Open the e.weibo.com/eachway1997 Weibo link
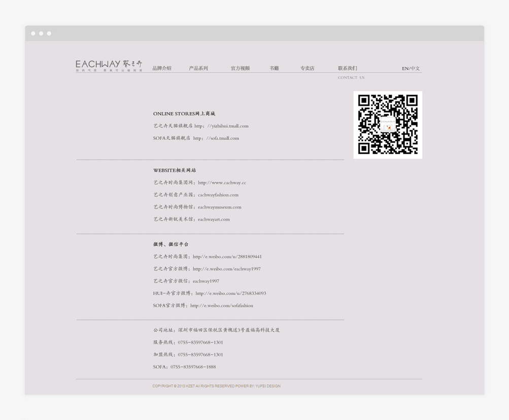Viewport: 509px width, 420px height. pyautogui.click(x=227, y=269)
